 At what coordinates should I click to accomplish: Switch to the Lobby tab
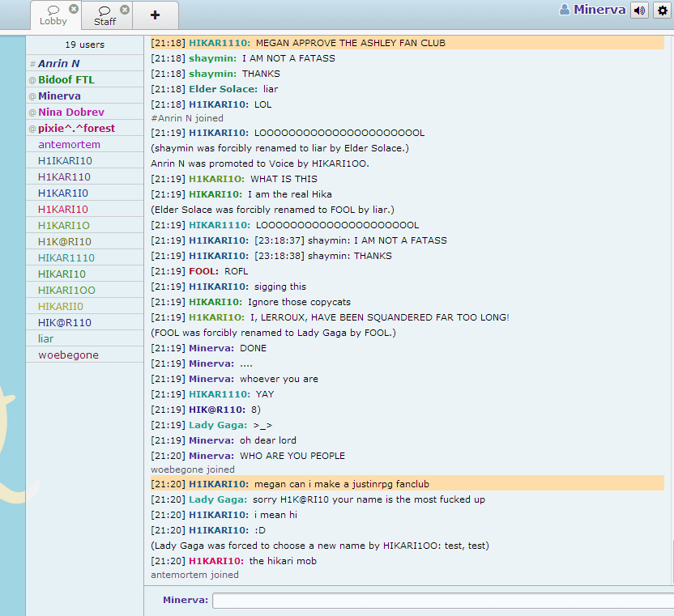click(53, 16)
